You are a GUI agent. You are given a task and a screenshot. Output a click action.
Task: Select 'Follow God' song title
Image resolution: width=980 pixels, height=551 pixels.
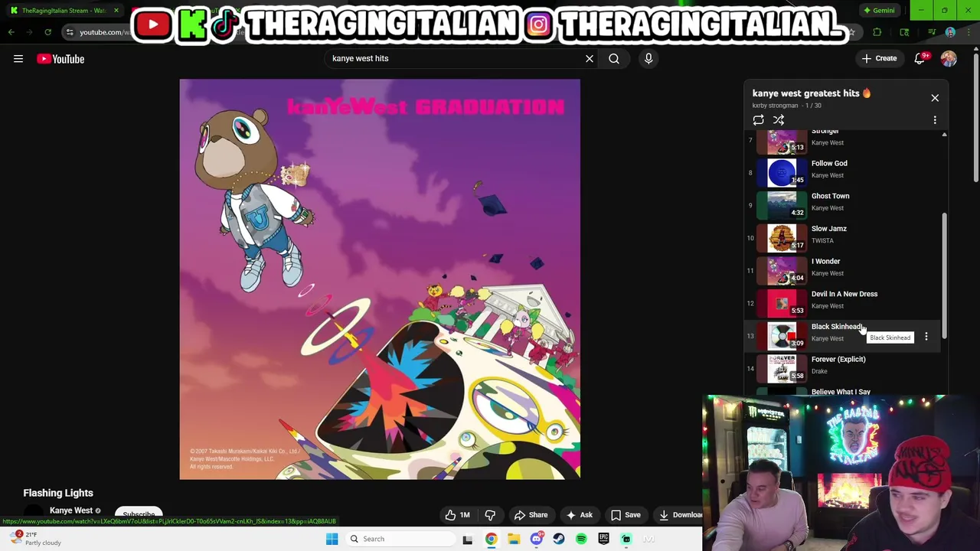pyautogui.click(x=829, y=163)
